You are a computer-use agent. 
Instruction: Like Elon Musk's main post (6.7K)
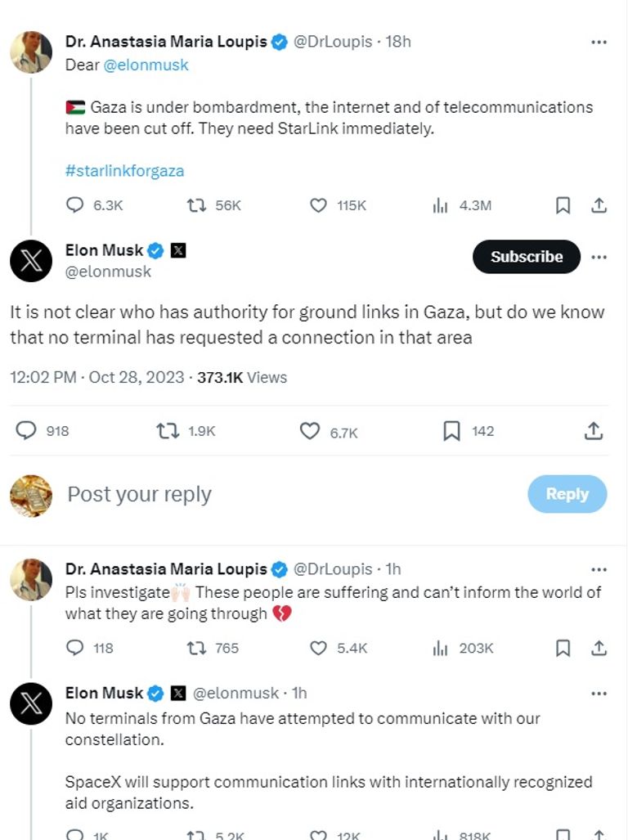click(310, 431)
